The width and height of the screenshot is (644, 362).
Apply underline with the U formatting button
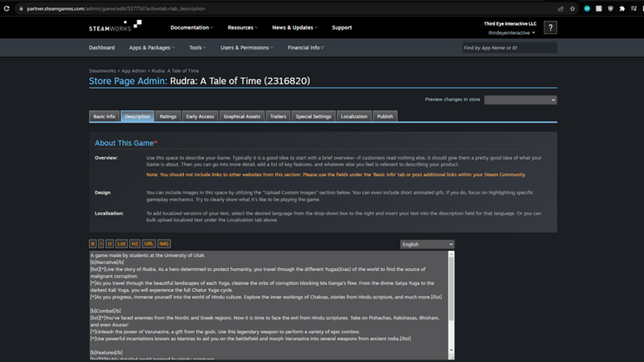point(109,244)
